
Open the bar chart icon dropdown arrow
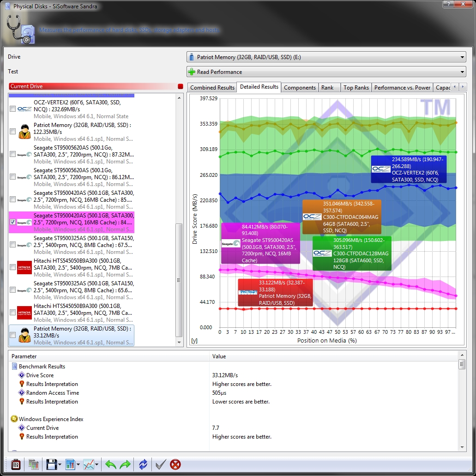[78, 464]
